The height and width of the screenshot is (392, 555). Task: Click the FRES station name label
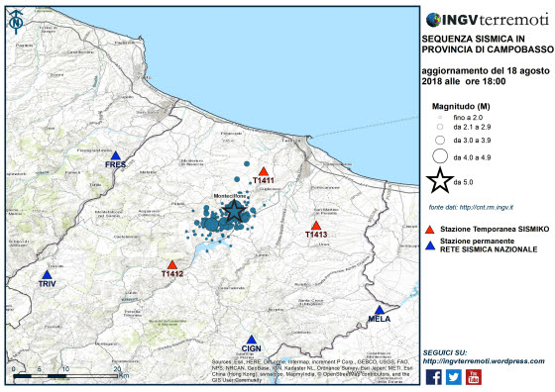(x=115, y=164)
